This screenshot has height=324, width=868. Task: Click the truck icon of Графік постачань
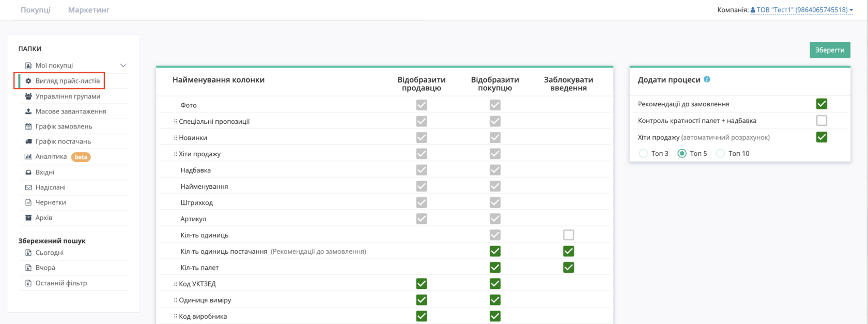pyautogui.click(x=28, y=141)
